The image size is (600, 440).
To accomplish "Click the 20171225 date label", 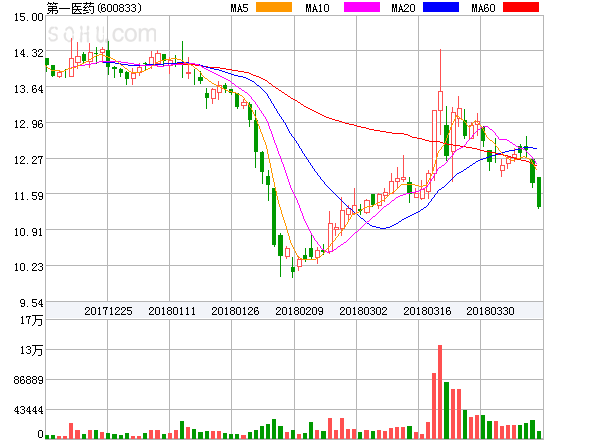I will [x=108, y=311].
